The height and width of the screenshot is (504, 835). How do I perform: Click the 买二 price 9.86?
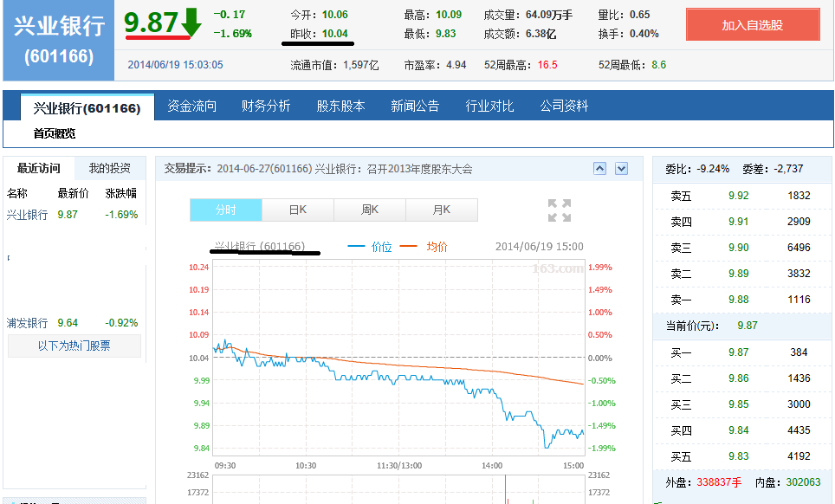click(x=739, y=378)
